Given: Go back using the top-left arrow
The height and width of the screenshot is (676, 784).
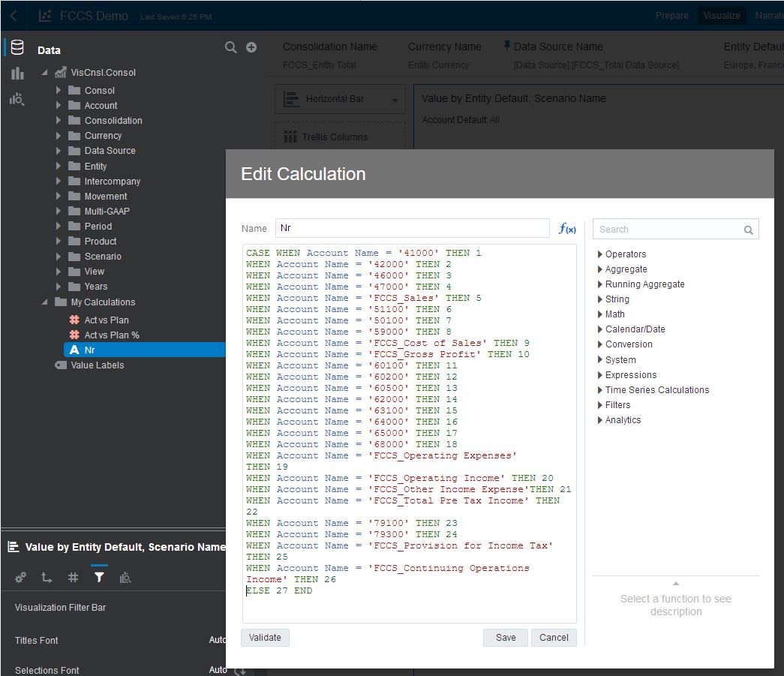Looking at the screenshot, I should click(14, 16).
